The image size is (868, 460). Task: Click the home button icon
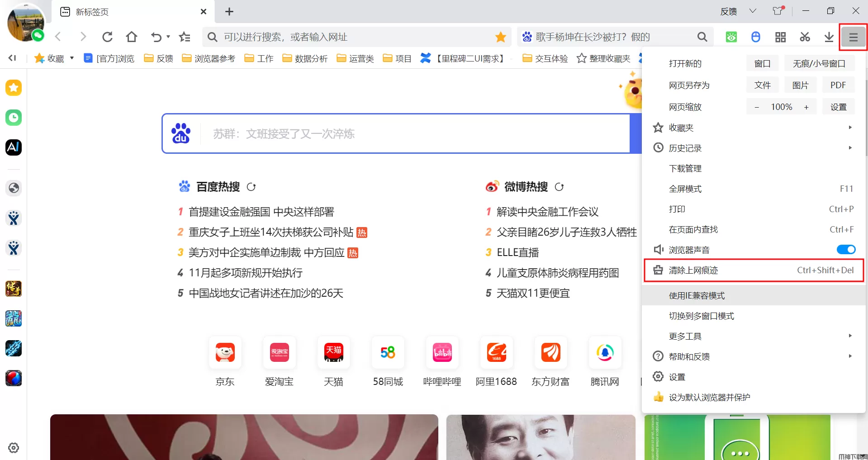(x=132, y=37)
